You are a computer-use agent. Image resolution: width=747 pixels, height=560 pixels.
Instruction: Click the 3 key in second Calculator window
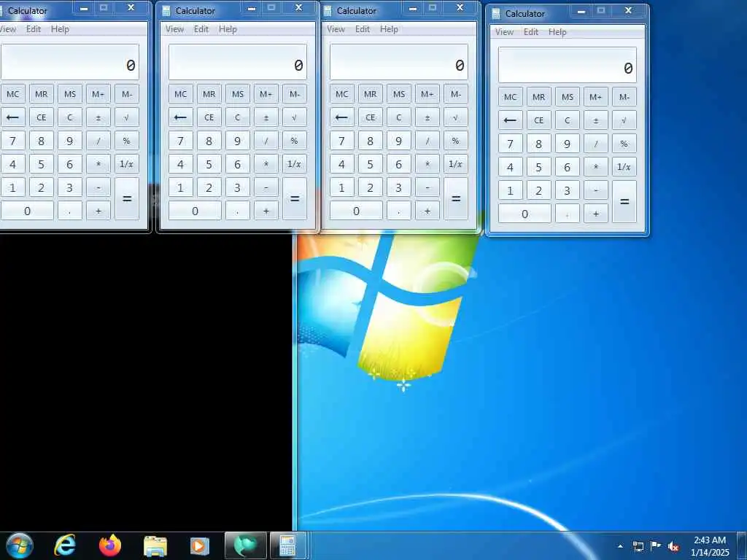[x=237, y=187]
